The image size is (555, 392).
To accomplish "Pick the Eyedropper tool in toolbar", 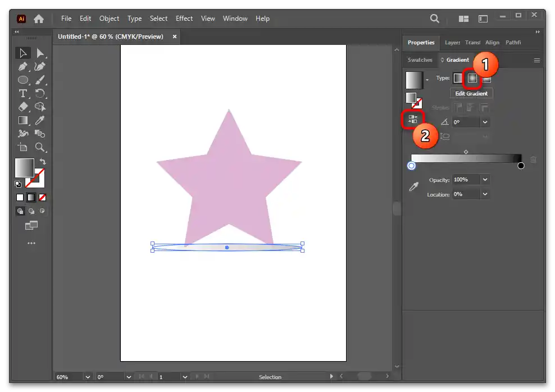I will (40, 120).
